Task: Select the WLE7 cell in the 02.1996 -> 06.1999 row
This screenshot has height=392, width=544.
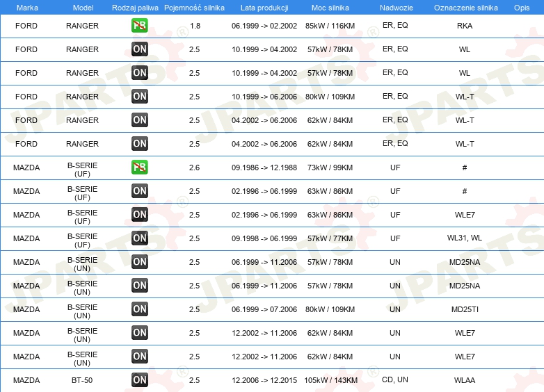Action: pos(465,215)
